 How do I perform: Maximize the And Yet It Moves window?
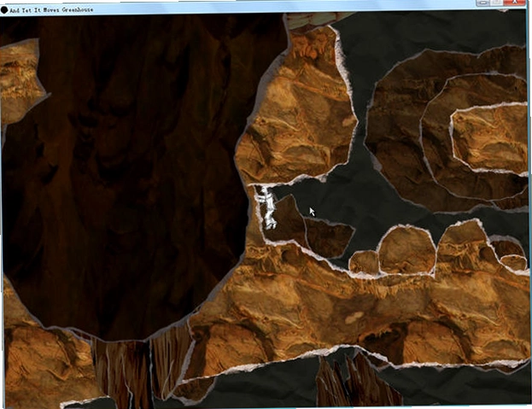coord(496,3)
